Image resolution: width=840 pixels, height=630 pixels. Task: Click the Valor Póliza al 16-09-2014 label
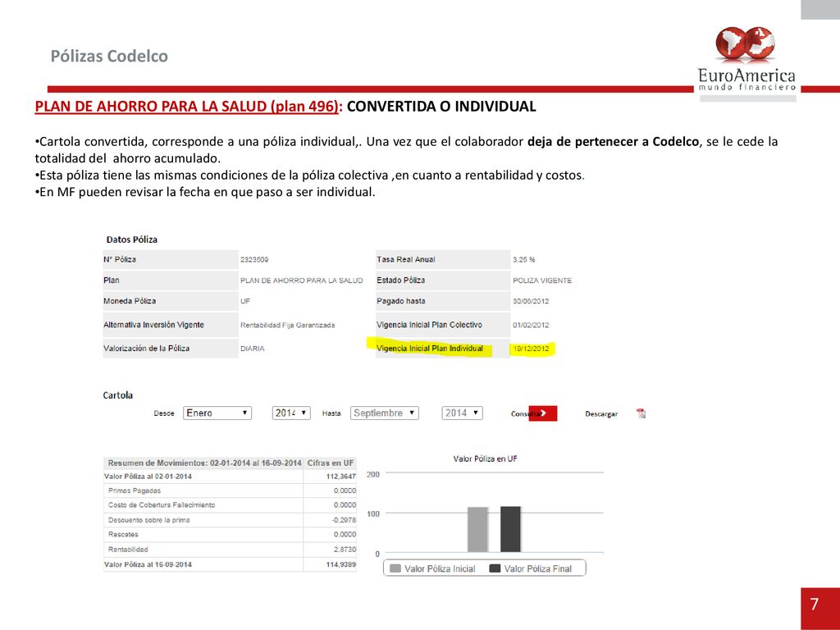[148, 564]
